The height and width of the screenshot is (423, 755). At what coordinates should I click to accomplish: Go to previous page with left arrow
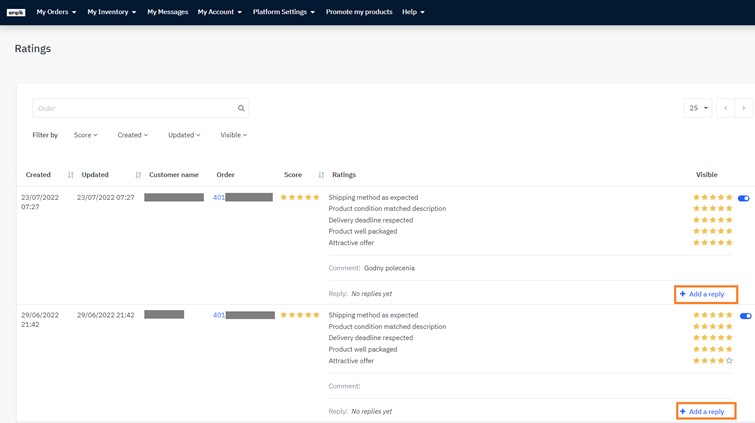[x=725, y=108]
